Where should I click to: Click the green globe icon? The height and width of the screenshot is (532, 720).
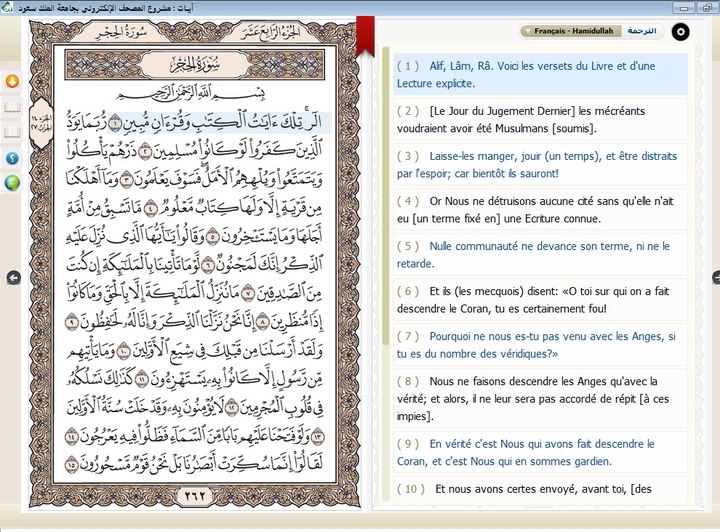[x=12, y=183]
